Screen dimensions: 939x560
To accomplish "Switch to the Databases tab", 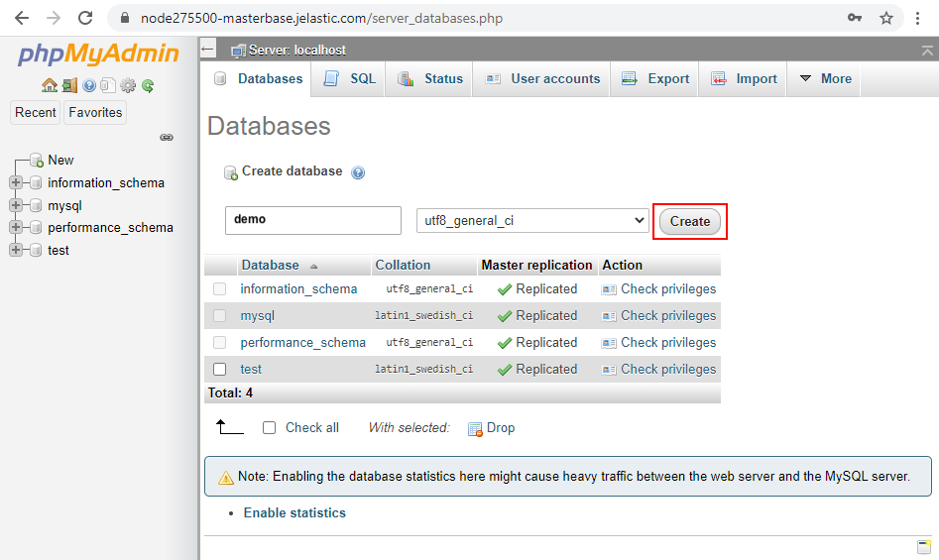I will 258,79.
